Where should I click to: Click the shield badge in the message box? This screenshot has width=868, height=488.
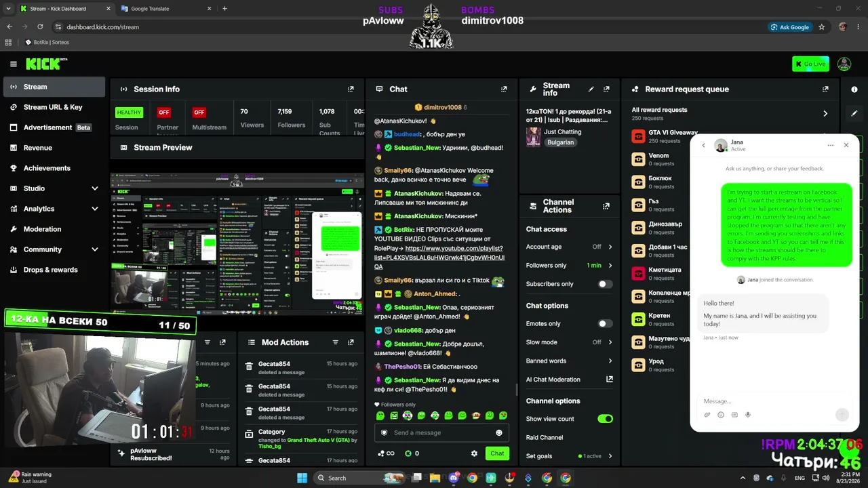pyautogui.click(x=384, y=433)
